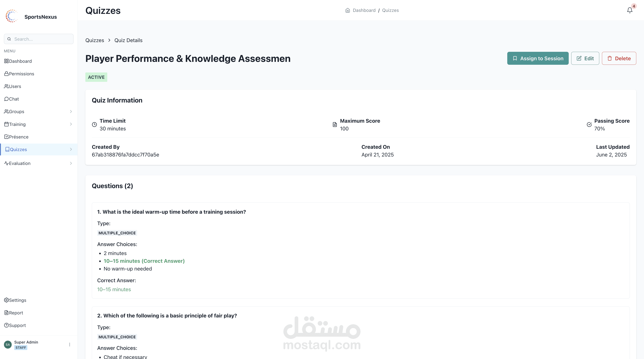Expand the Evaluation submenu chevron
Image resolution: width=644 pixels, height=359 pixels.
click(x=71, y=163)
